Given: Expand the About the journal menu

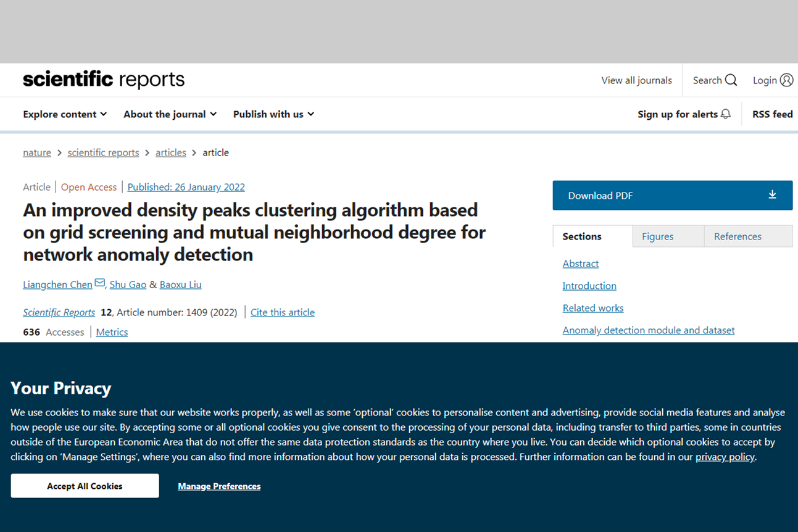Looking at the screenshot, I should pyautogui.click(x=170, y=114).
